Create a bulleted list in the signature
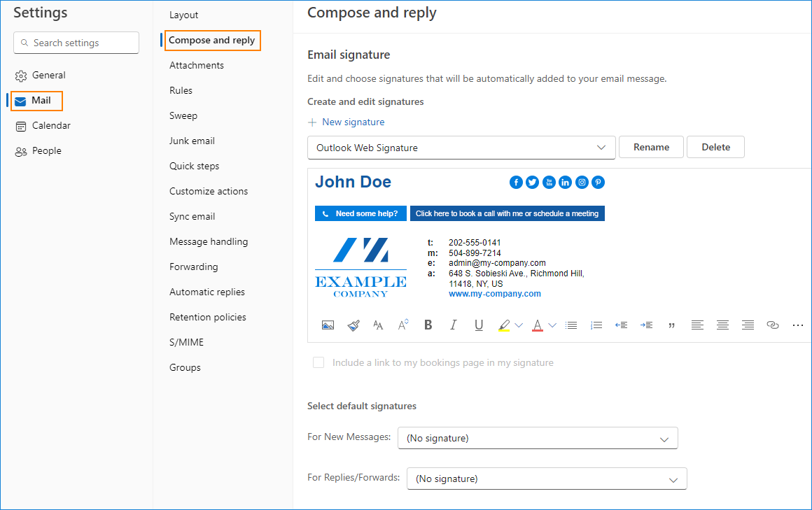The width and height of the screenshot is (812, 510). (x=571, y=325)
